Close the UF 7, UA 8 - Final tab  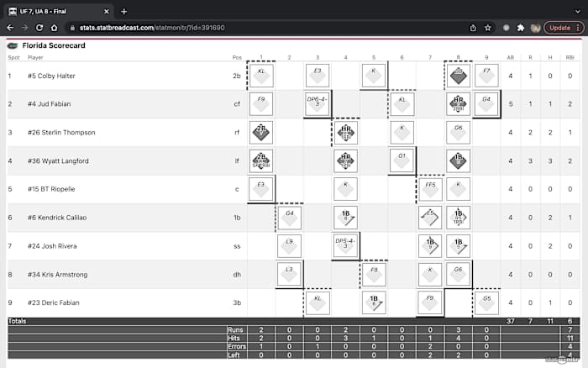(107, 12)
